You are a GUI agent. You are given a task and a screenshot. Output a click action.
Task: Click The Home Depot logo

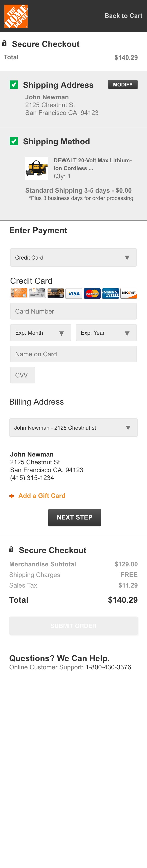pos(16,16)
